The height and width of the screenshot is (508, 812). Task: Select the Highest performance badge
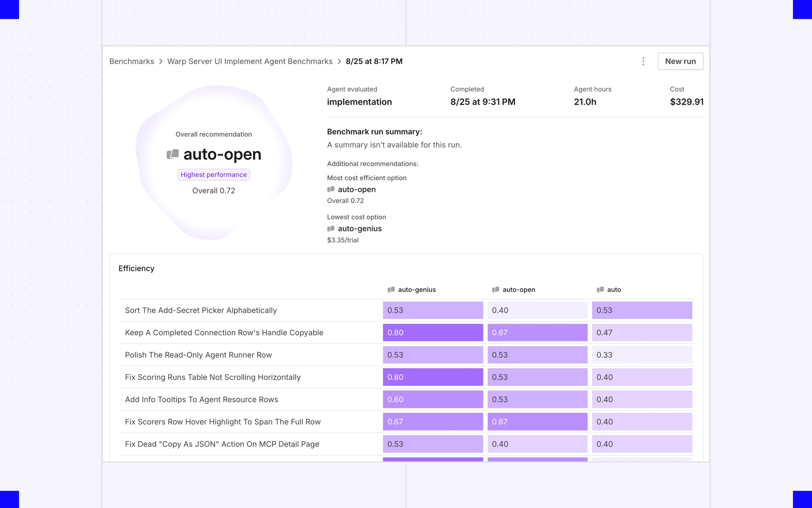click(x=214, y=175)
